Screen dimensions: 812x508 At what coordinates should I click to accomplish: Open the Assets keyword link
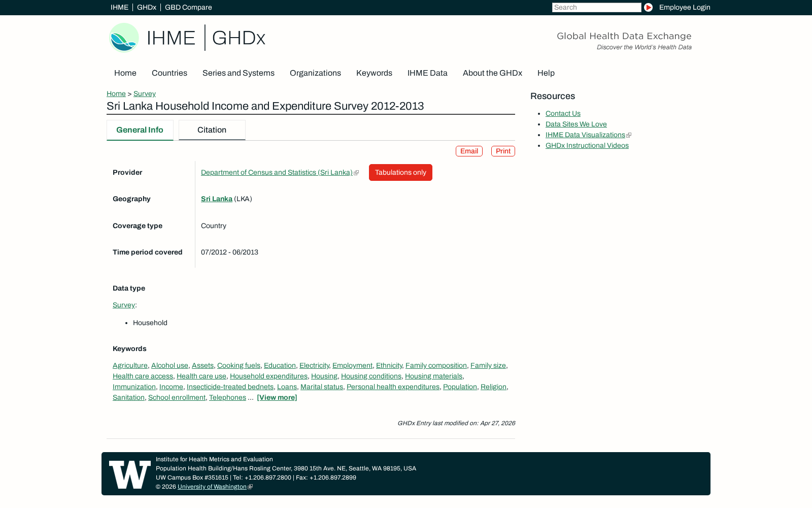pyautogui.click(x=202, y=366)
